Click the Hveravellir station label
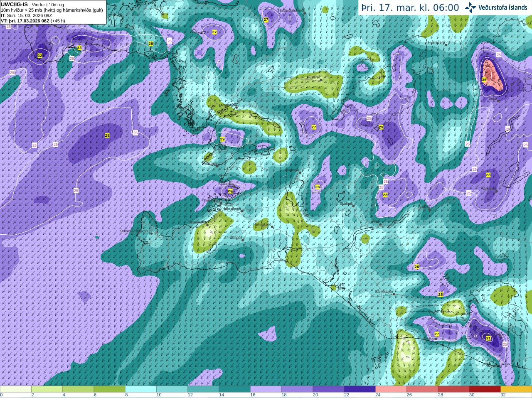This screenshot has width=532, height=398. point(436,42)
